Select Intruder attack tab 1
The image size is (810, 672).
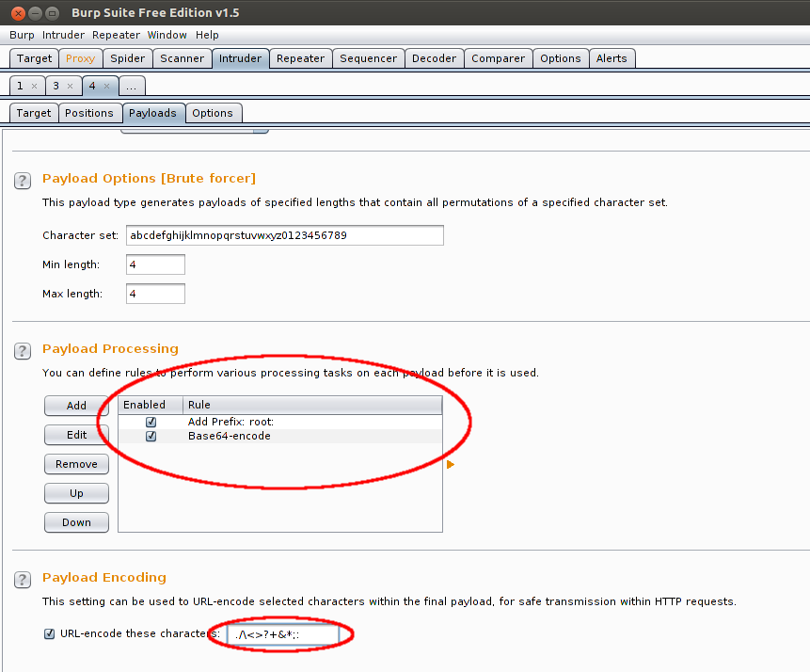(x=20, y=86)
